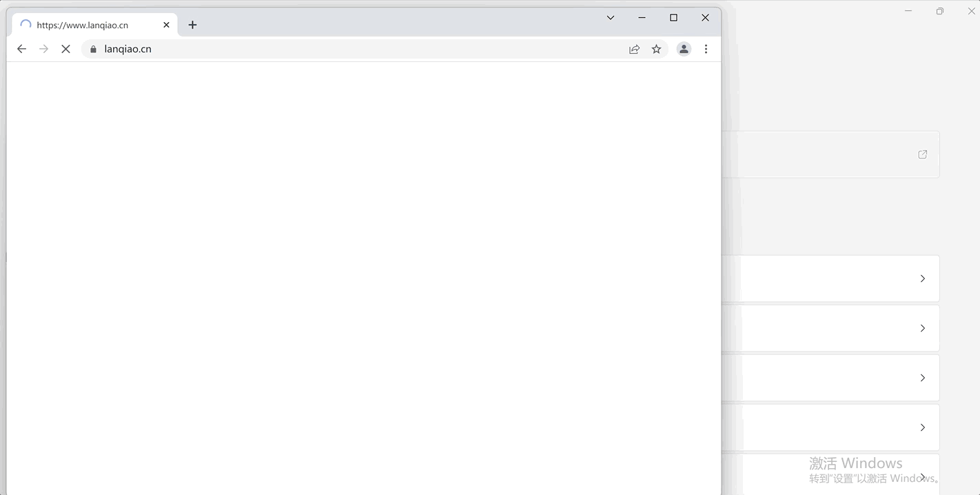Open Chrome's three-dot menu

coord(706,49)
